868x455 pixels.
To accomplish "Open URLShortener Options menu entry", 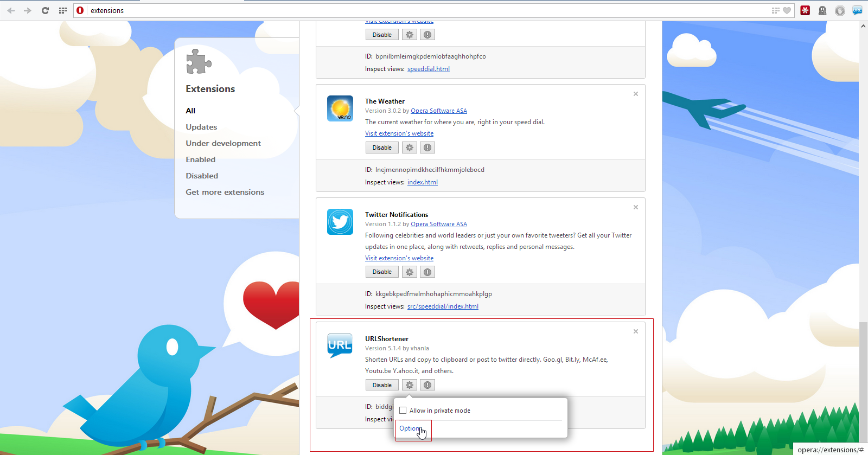I will pyautogui.click(x=411, y=428).
